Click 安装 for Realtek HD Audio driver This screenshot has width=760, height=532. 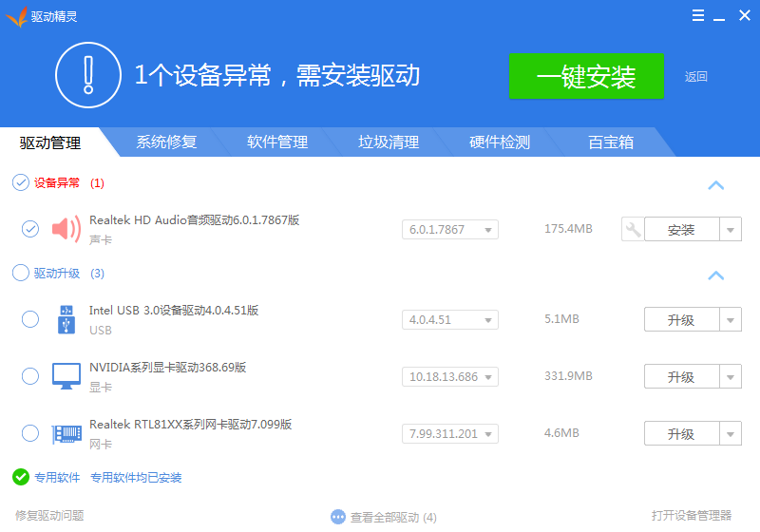click(x=681, y=230)
